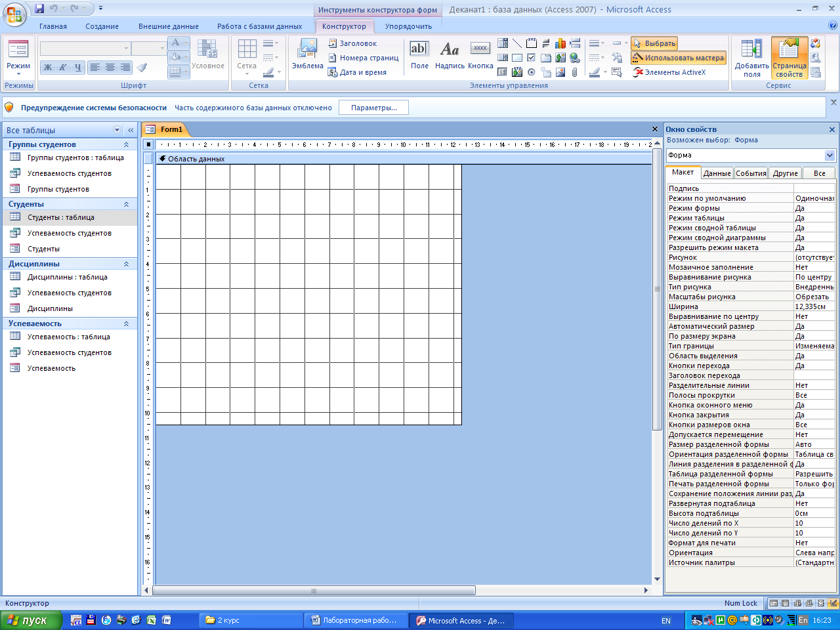Switch to Данные property tab
Screen dimensions: 840x630
point(717,173)
